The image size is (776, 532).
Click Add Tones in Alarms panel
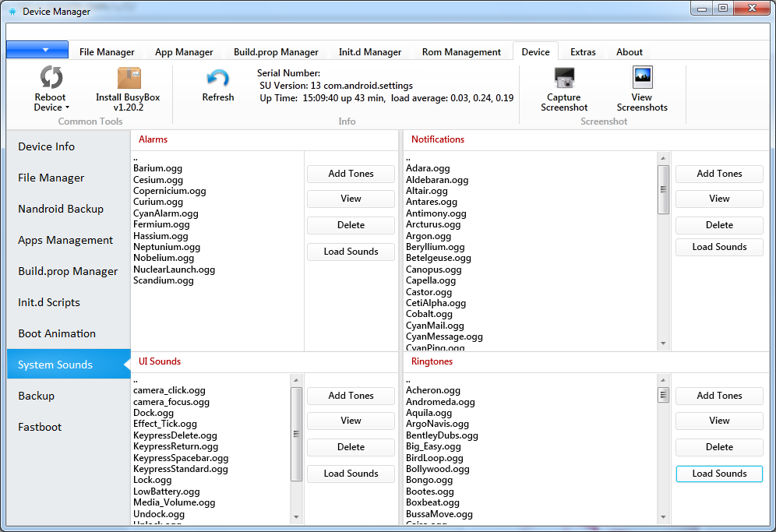(x=351, y=174)
